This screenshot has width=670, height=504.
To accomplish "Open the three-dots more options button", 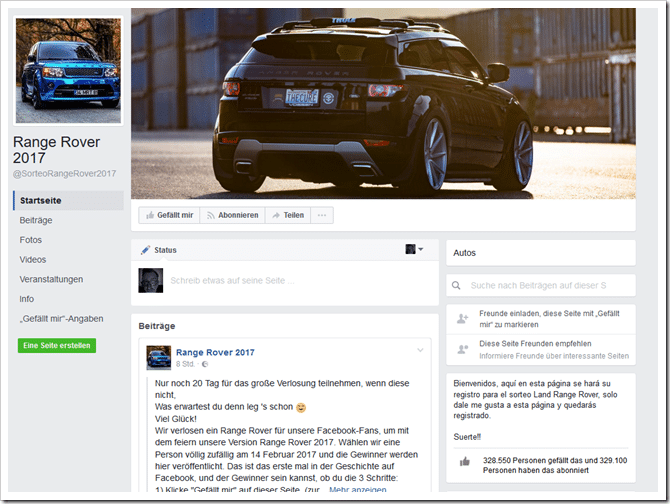I will pos(322,215).
